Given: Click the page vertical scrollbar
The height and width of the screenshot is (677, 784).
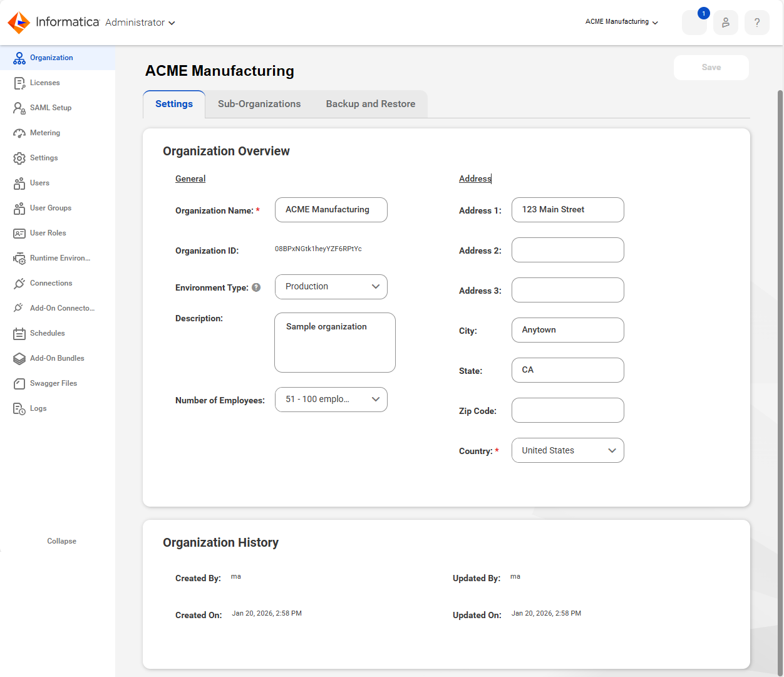Looking at the screenshot, I should [x=780, y=382].
